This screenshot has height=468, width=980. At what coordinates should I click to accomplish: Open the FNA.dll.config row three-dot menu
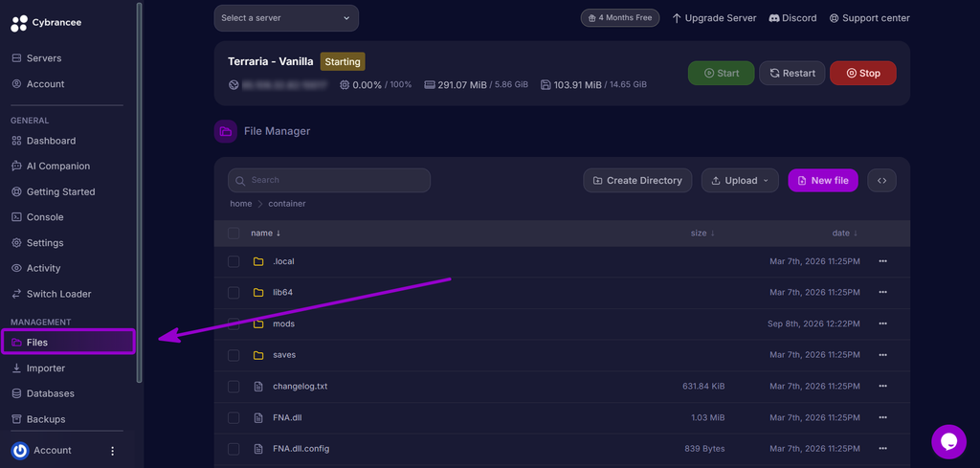(883, 449)
